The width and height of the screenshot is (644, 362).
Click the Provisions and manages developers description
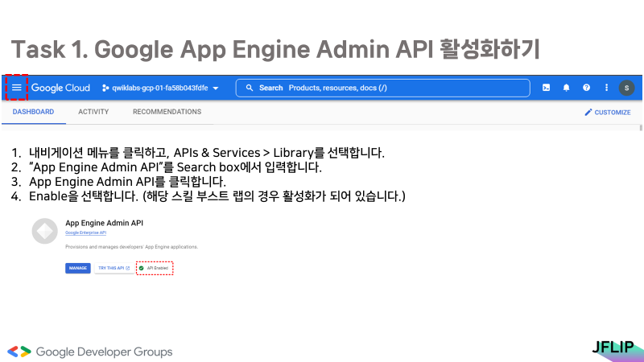point(131,247)
